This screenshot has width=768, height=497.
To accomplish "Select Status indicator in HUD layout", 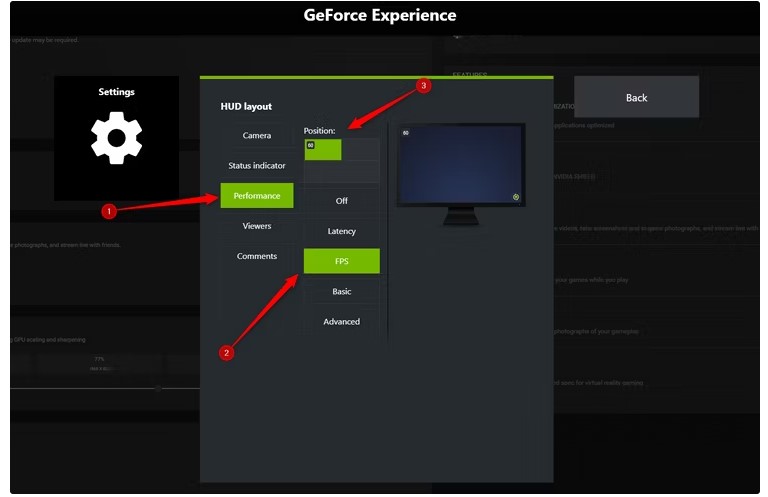I will tap(257, 166).
